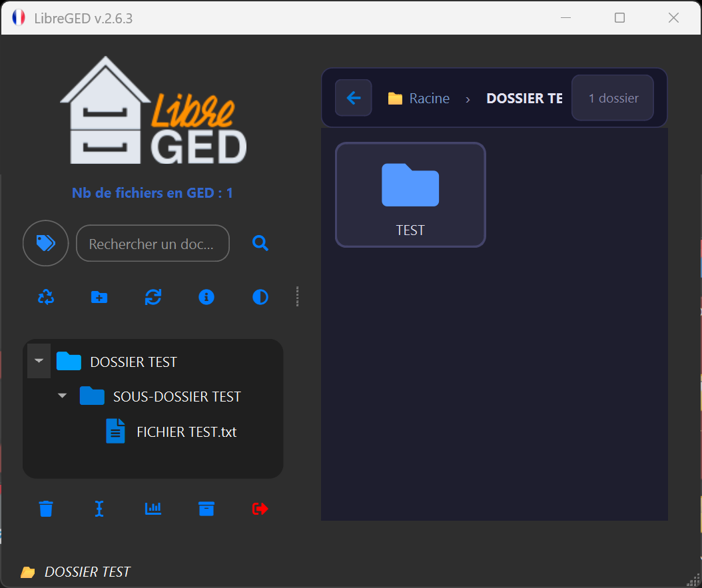Go back with the left arrow button
Screen dimensions: 702x588
pyautogui.click(x=354, y=98)
